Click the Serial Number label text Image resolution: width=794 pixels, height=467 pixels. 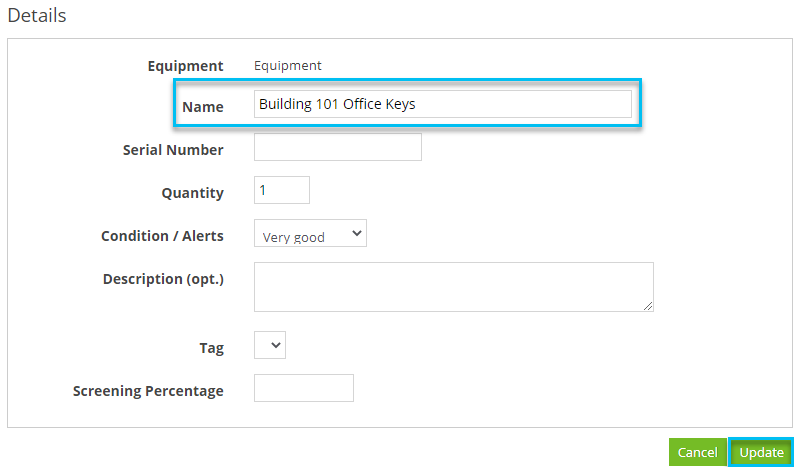coord(173,150)
